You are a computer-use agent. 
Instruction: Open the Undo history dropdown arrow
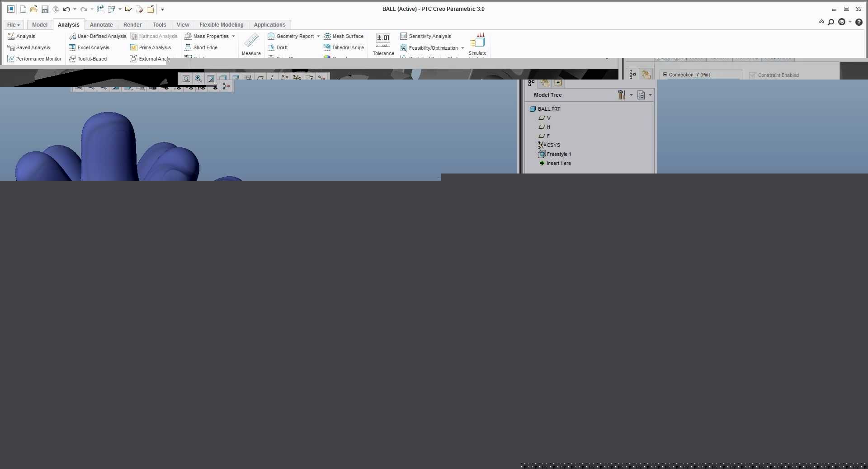coord(75,9)
